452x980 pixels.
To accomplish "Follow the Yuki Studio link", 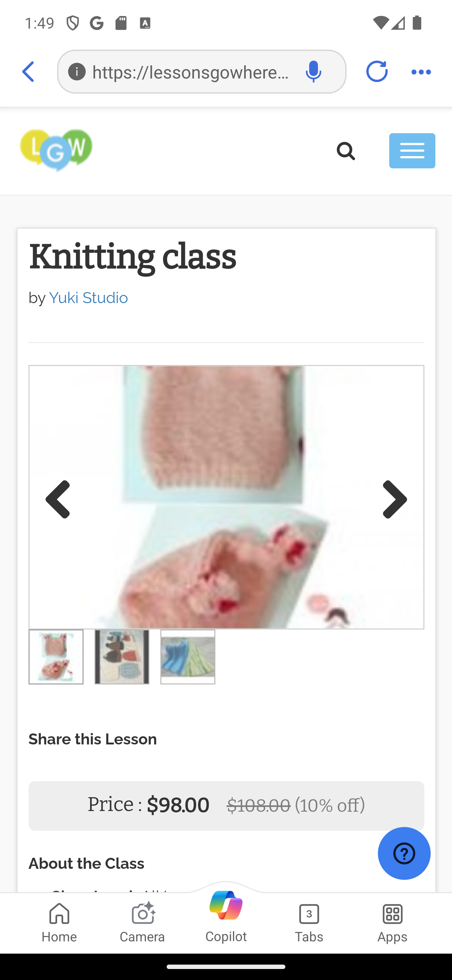I will point(89,298).
